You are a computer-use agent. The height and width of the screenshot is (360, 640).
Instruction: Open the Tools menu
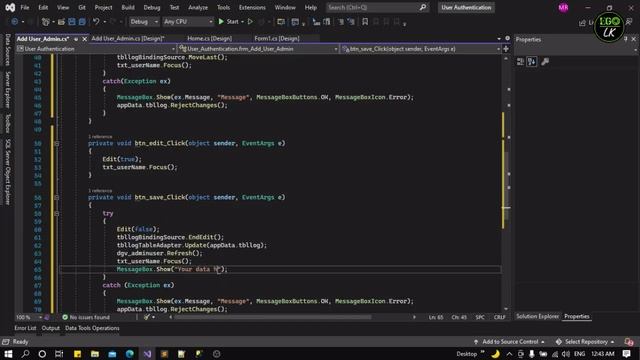point(223,7)
